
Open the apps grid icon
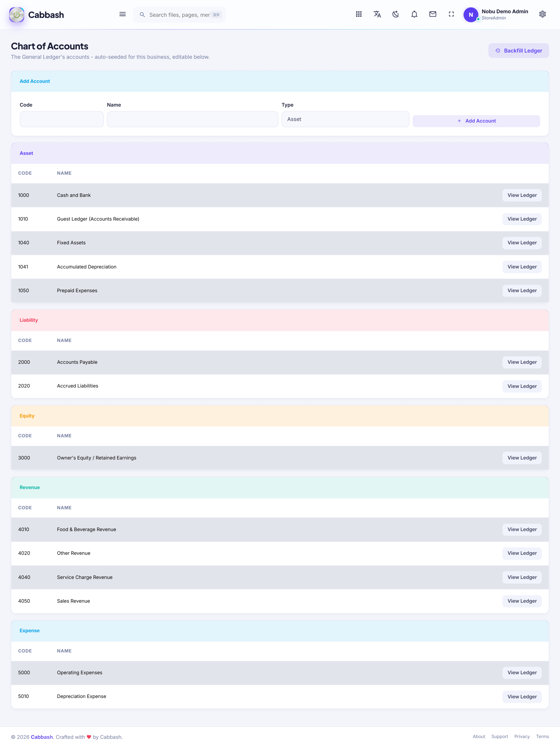[x=359, y=14]
